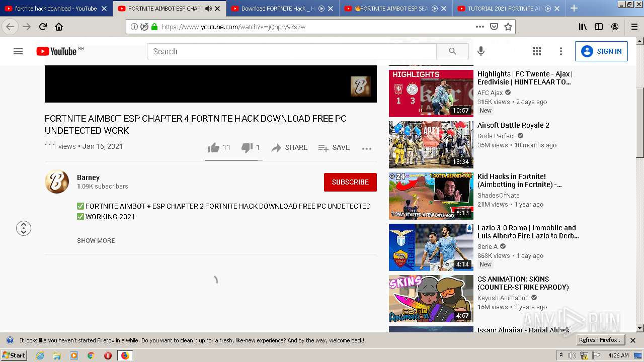644x362 pixels.
Task: Open the FC Twente - Ajax highlights thumbnail
Action: pos(431,94)
